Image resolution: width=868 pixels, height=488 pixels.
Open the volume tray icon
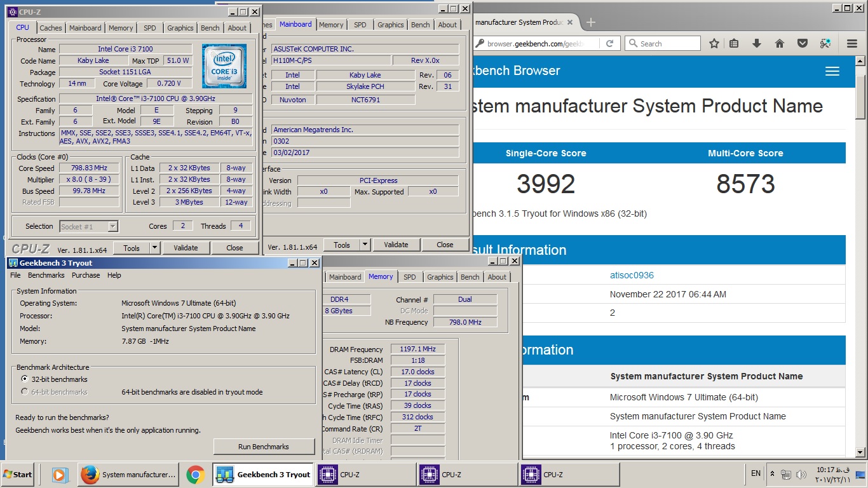click(x=802, y=474)
